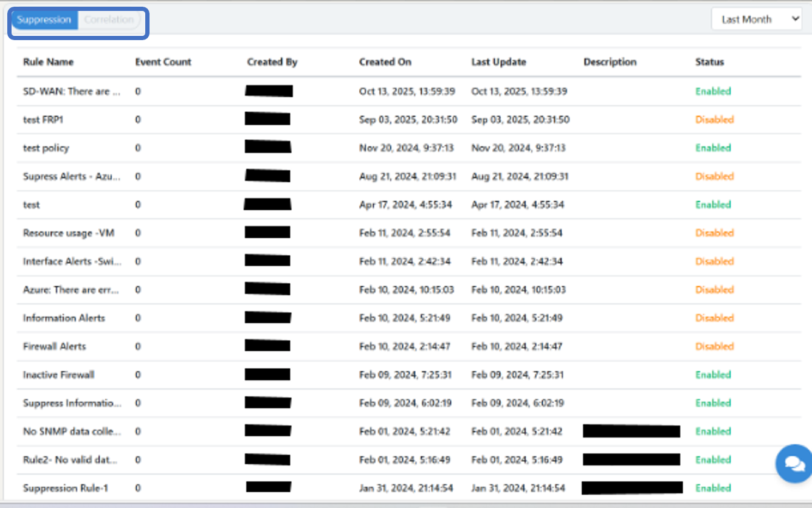Select 'Inactive Firewall' rule name
The image size is (812, 508).
click(x=59, y=375)
